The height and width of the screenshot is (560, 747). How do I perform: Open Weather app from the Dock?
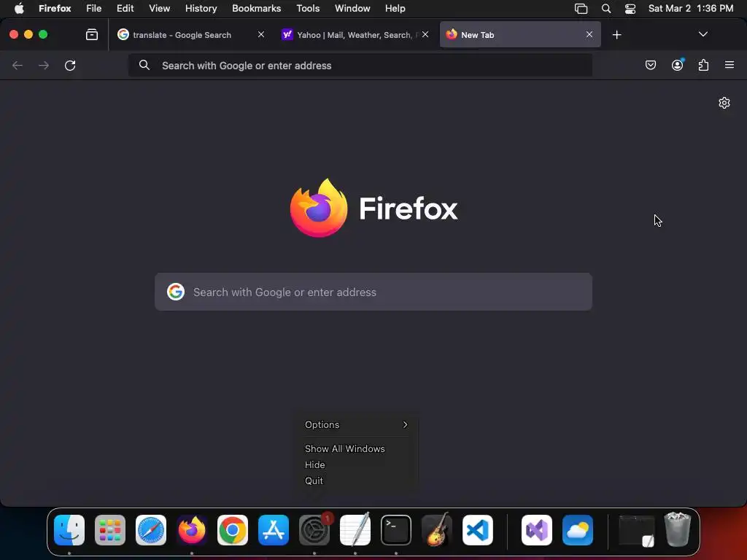click(x=578, y=530)
